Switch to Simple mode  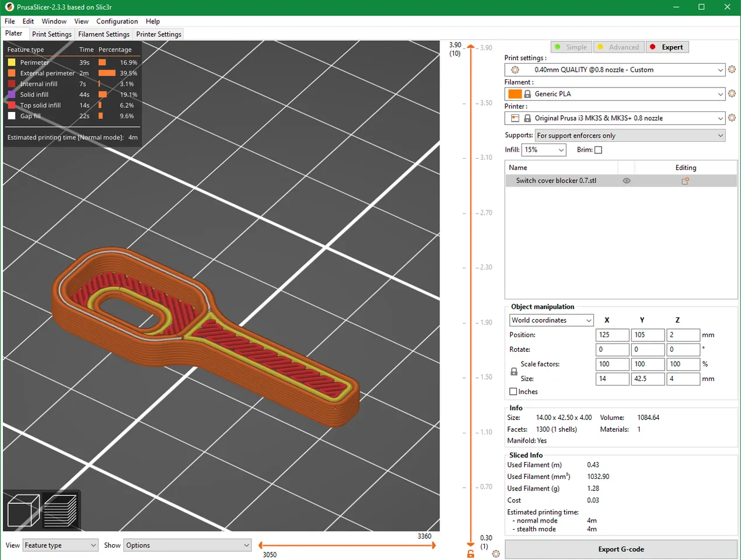coord(571,47)
